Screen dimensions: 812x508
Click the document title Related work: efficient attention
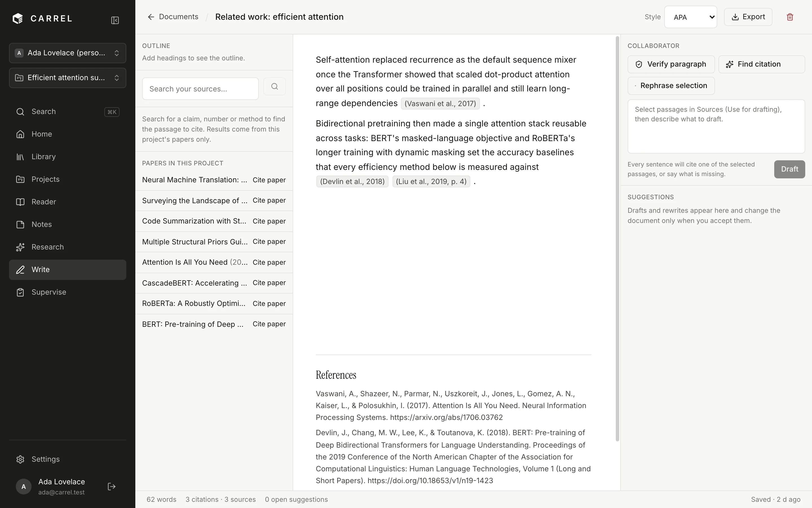[x=279, y=17]
